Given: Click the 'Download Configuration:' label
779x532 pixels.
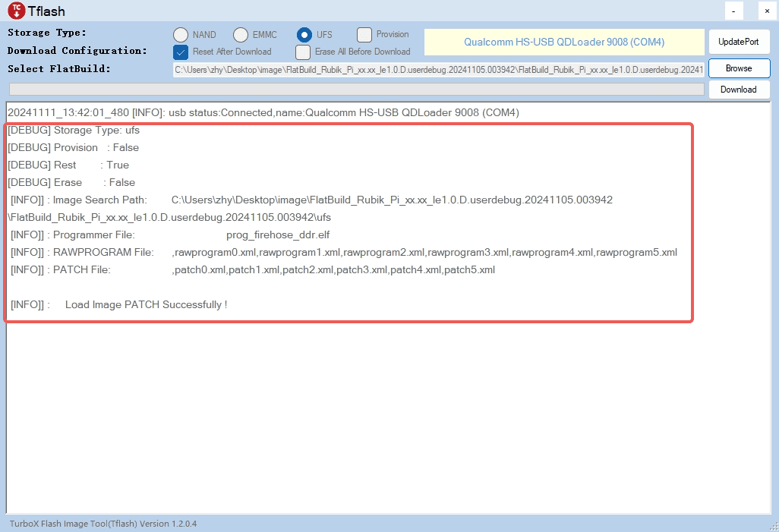Looking at the screenshot, I should click(77, 51).
